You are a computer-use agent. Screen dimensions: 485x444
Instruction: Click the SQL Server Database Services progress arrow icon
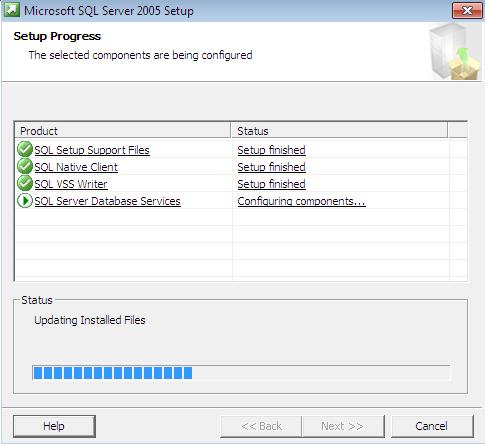25,201
